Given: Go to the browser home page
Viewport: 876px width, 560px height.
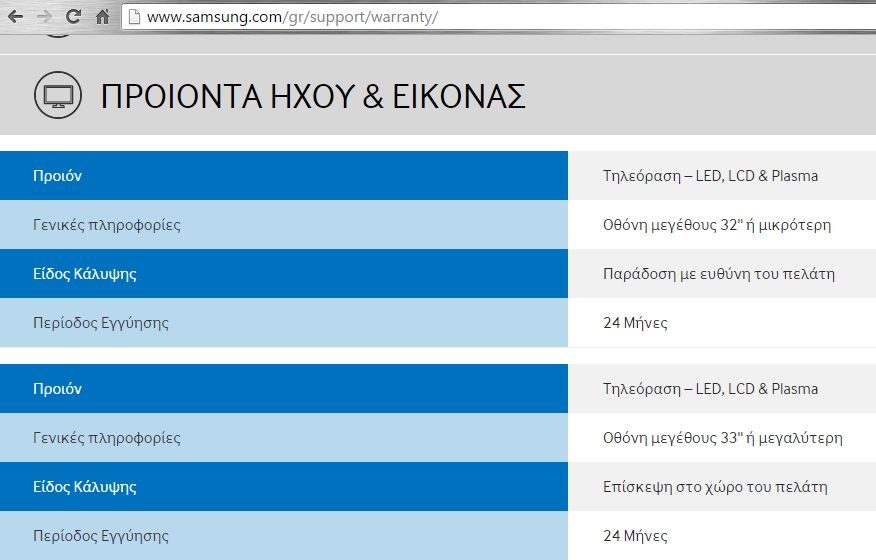Looking at the screenshot, I should (102, 17).
